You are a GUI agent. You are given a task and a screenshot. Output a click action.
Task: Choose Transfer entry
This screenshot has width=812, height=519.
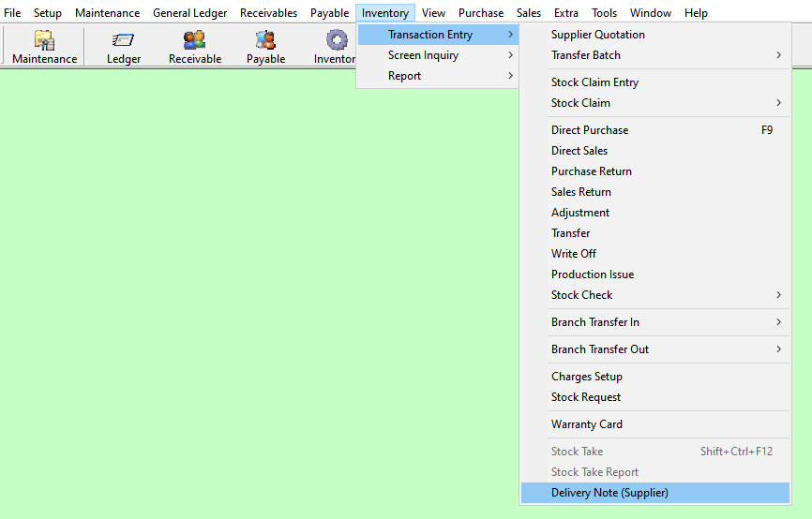655,233
